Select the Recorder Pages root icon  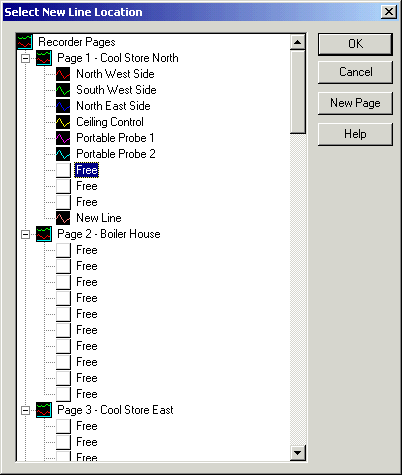pos(25,42)
